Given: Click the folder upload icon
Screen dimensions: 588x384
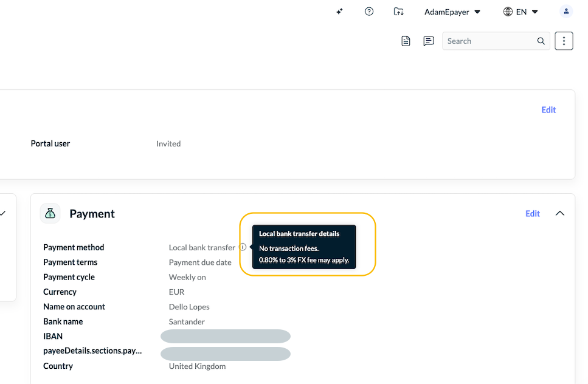Looking at the screenshot, I should 399,12.
